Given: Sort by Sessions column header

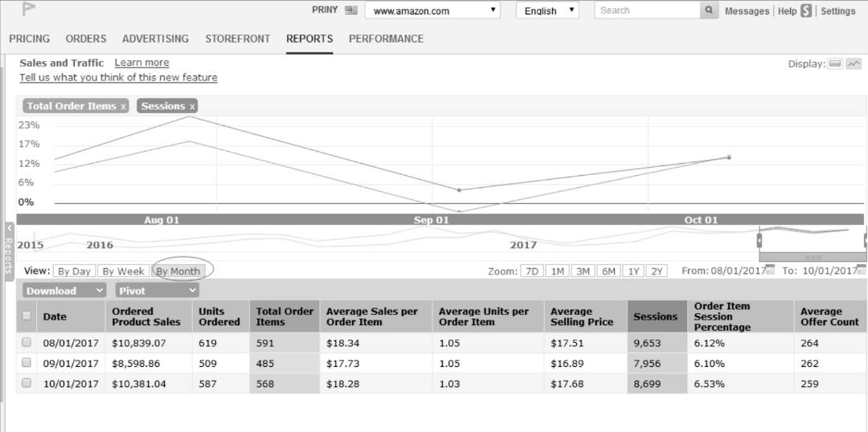Looking at the screenshot, I should click(657, 316).
